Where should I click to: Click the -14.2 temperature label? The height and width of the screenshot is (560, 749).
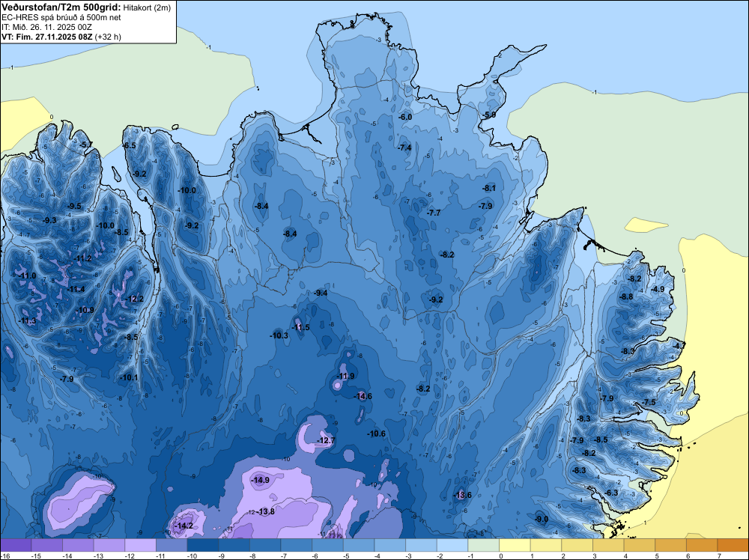click(x=184, y=526)
